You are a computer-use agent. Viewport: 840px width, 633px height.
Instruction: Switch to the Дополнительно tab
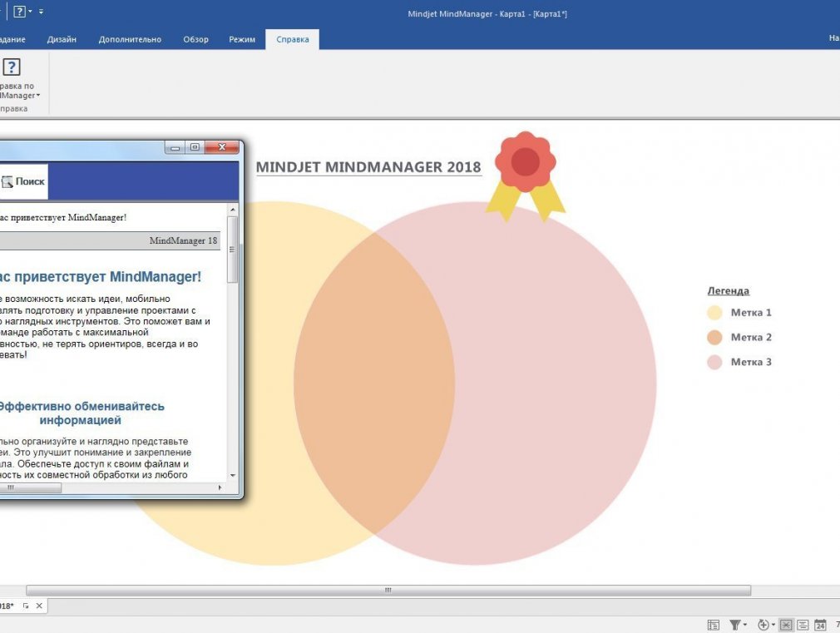[130, 39]
